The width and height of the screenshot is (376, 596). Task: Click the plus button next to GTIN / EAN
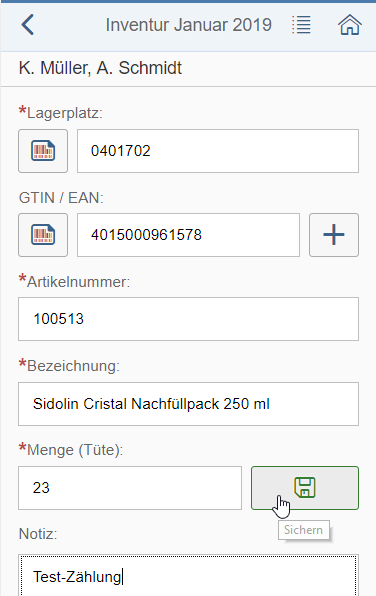click(334, 235)
